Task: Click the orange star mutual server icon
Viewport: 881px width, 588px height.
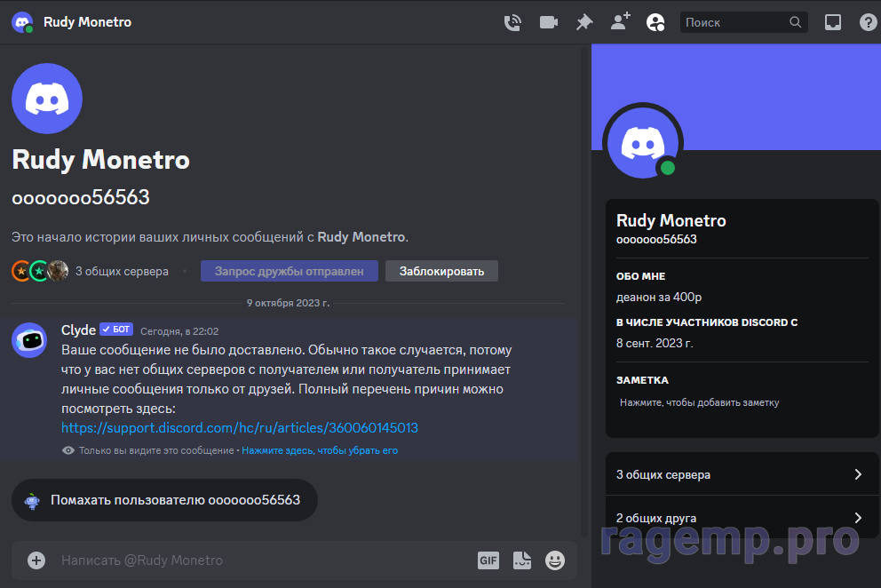Action: [x=21, y=271]
